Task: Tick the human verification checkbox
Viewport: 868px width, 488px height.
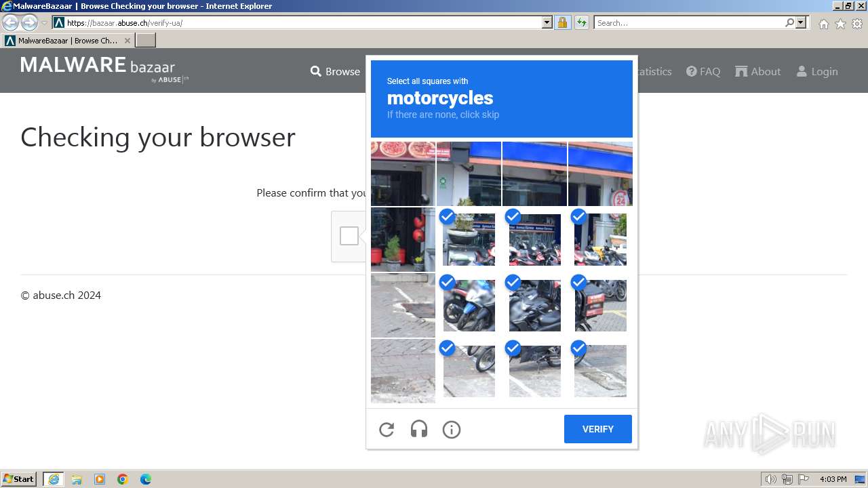Action: click(x=349, y=236)
